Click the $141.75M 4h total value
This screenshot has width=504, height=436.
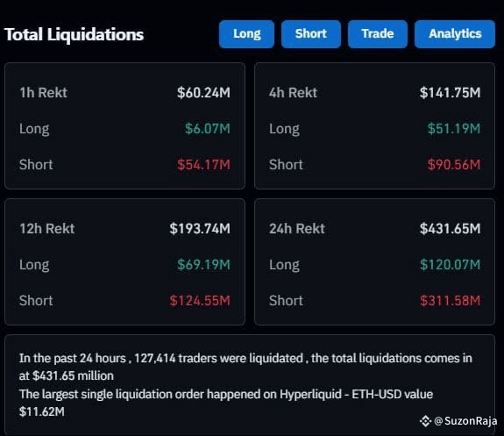[x=450, y=93]
